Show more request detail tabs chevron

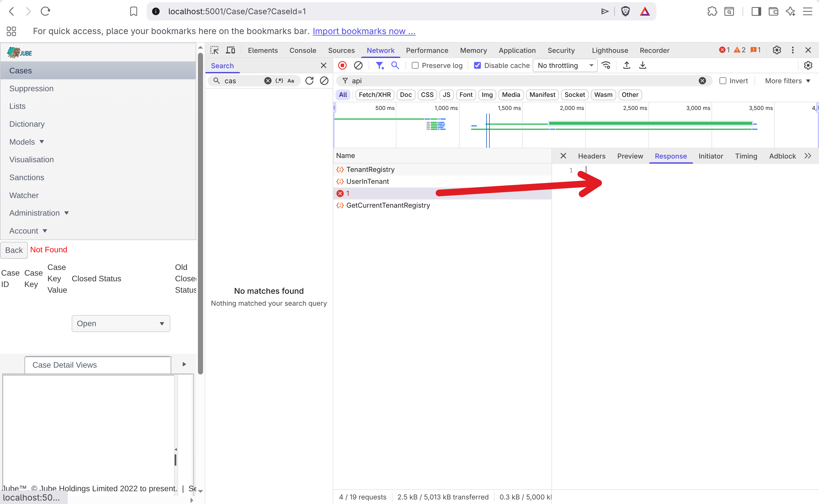pyautogui.click(x=808, y=156)
